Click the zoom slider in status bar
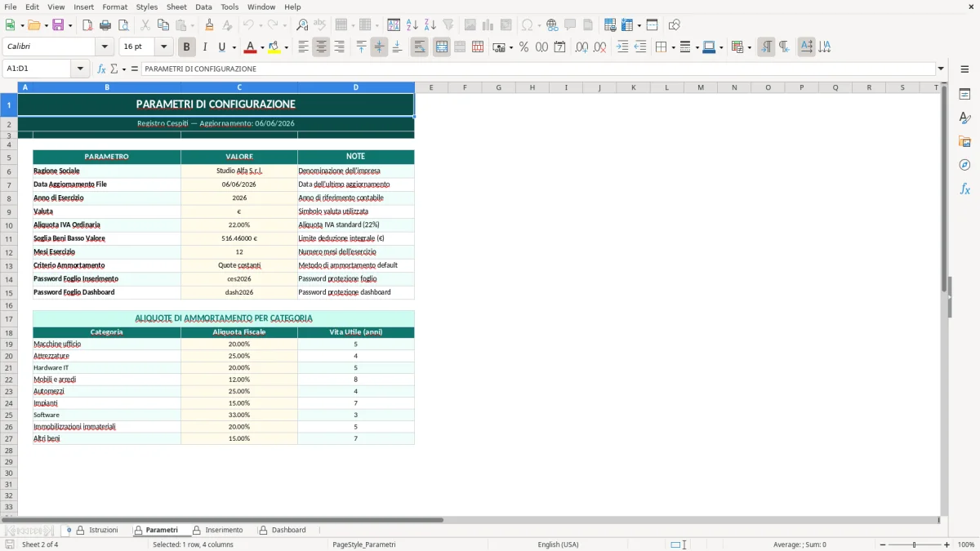This screenshot has width=980, height=551. [915, 544]
